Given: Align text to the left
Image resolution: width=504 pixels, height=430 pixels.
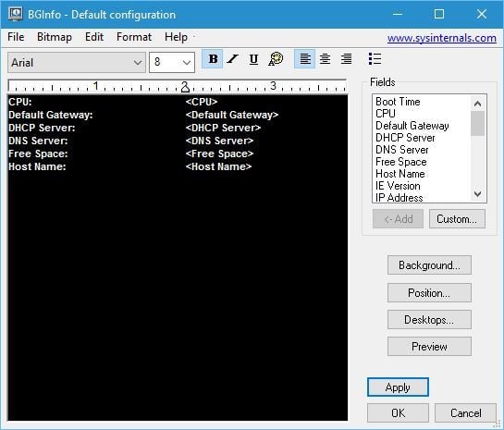Looking at the screenshot, I should (305, 59).
